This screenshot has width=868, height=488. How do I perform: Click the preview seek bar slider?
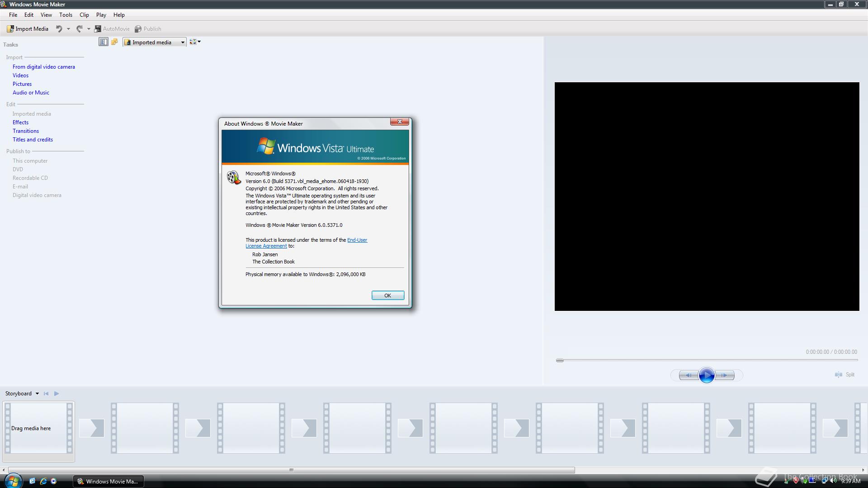click(560, 361)
